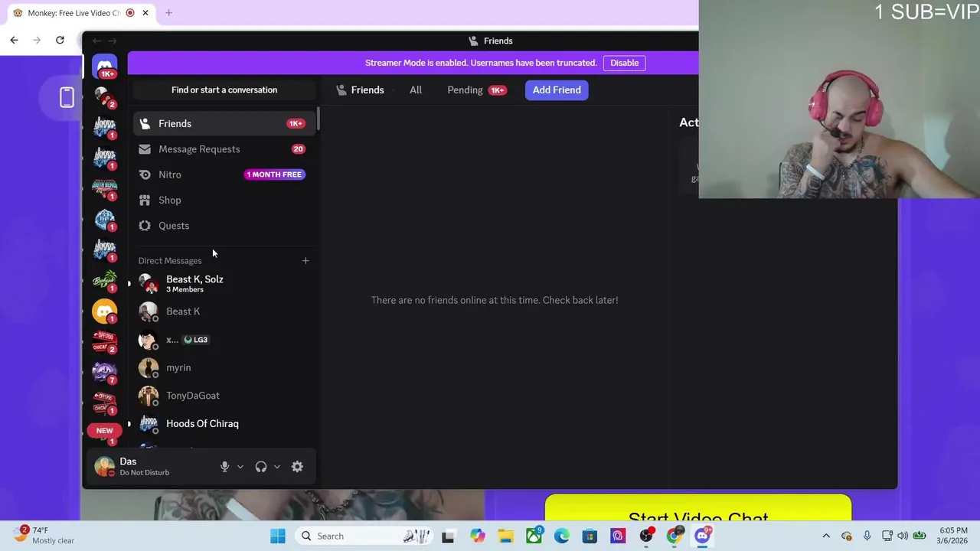Open DM with myrin

pos(224,367)
